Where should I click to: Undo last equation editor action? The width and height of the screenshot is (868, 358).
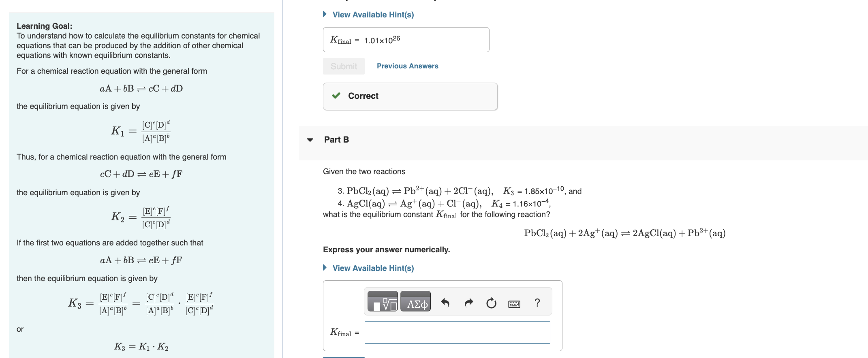(x=445, y=302)
